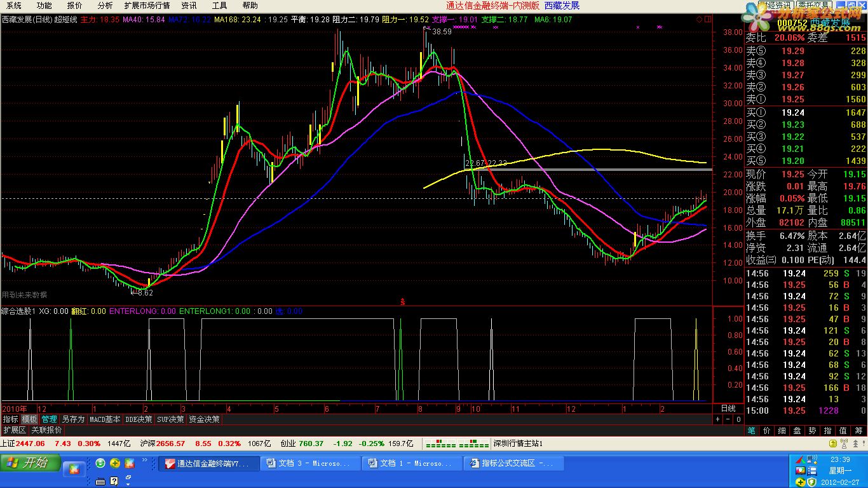Screen dimensions: 868x488
Task: Click the plus zoom button under 日线
Action: tap(718, 419)
